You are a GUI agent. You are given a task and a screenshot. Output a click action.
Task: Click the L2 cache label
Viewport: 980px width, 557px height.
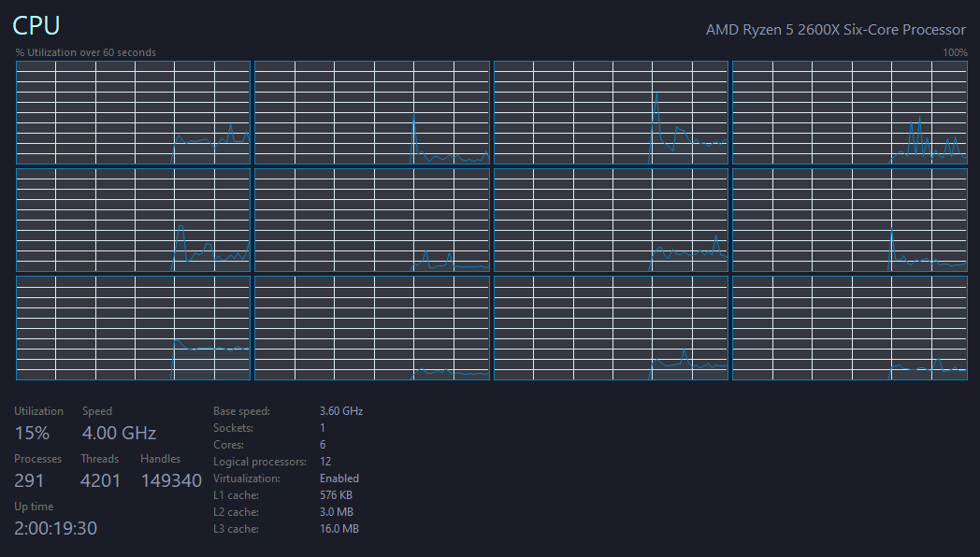[x=237, y=512]
